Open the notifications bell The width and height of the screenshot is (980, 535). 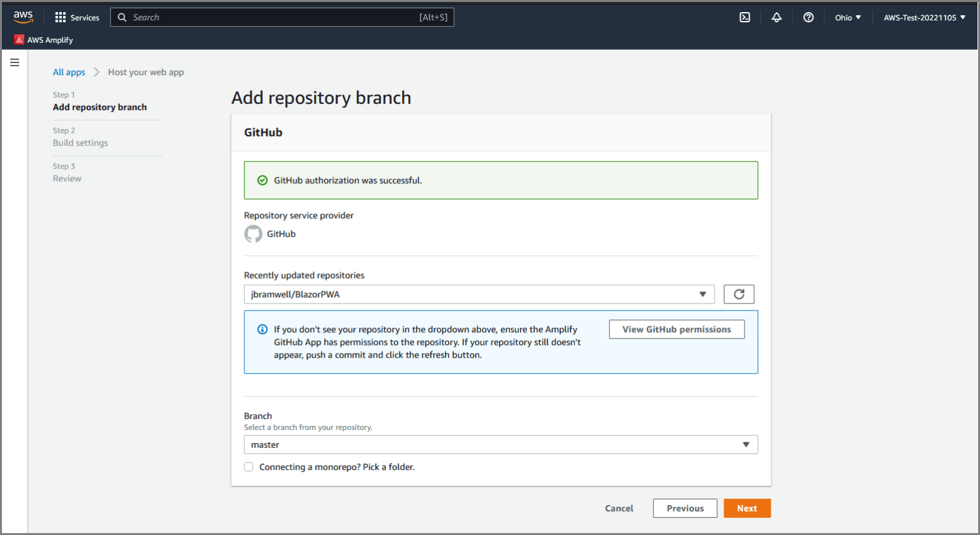(x=776, y=17)
